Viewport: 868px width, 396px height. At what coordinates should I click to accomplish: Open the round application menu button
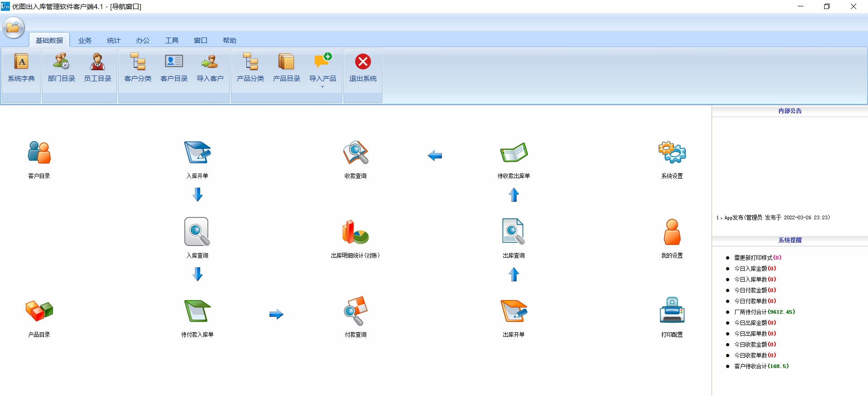14,27
